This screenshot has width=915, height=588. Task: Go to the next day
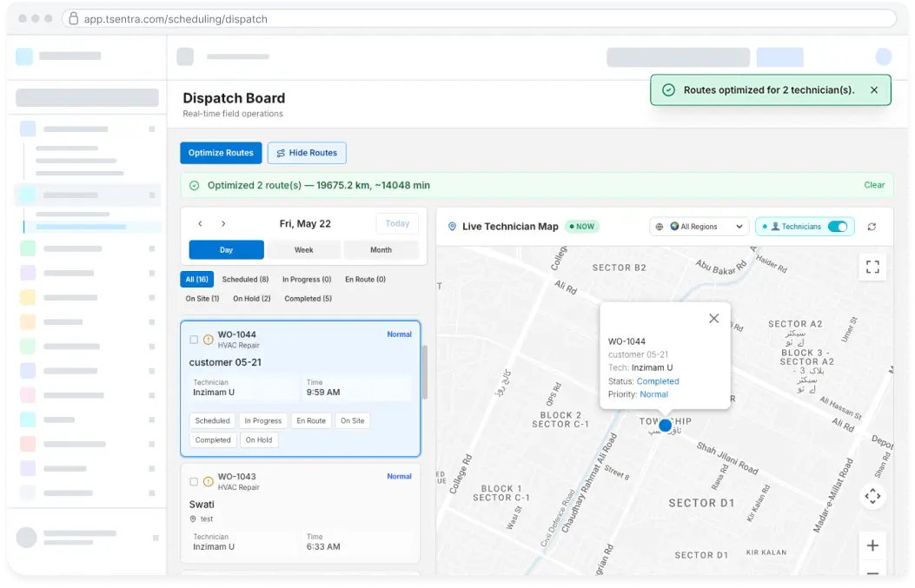[223, 223]
